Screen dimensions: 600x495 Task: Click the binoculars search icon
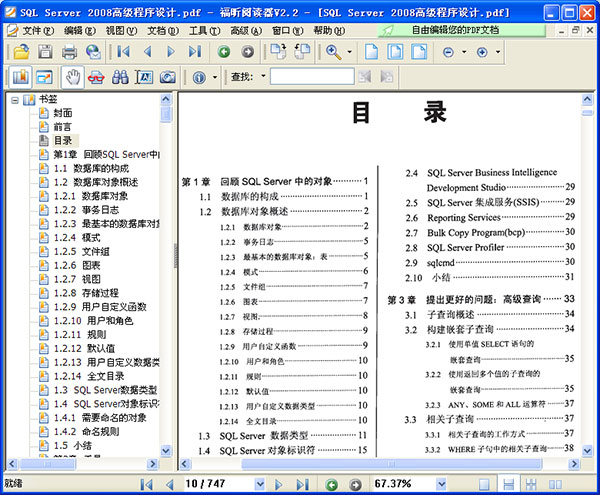(x=120, y=77)
